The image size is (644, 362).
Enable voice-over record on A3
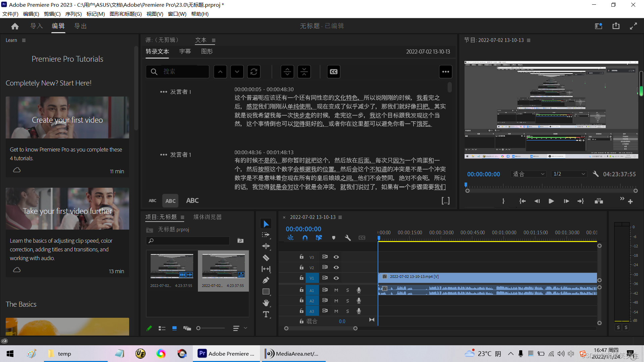(359, 311)
